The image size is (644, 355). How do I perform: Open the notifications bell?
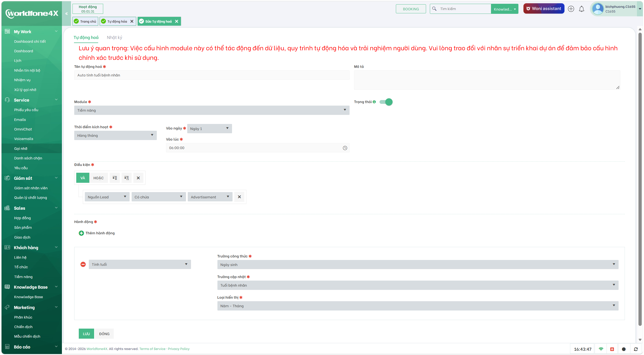pyautogui.click(x=581, y=9)
